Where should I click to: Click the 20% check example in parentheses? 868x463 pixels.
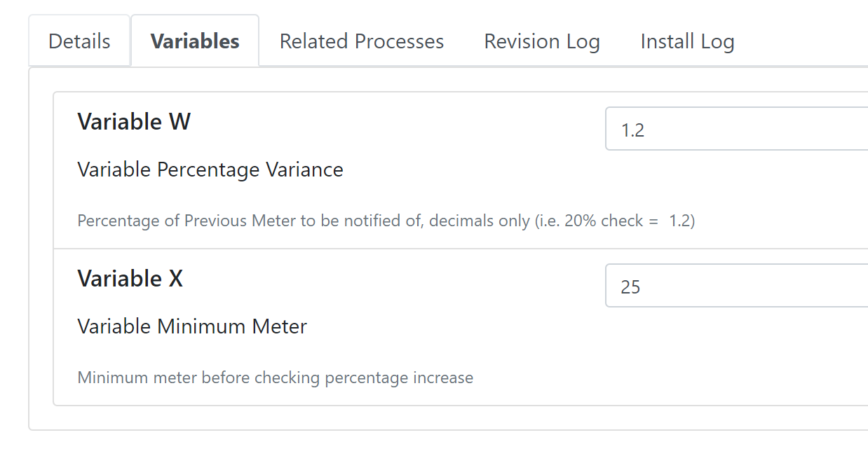click(615, 221)
